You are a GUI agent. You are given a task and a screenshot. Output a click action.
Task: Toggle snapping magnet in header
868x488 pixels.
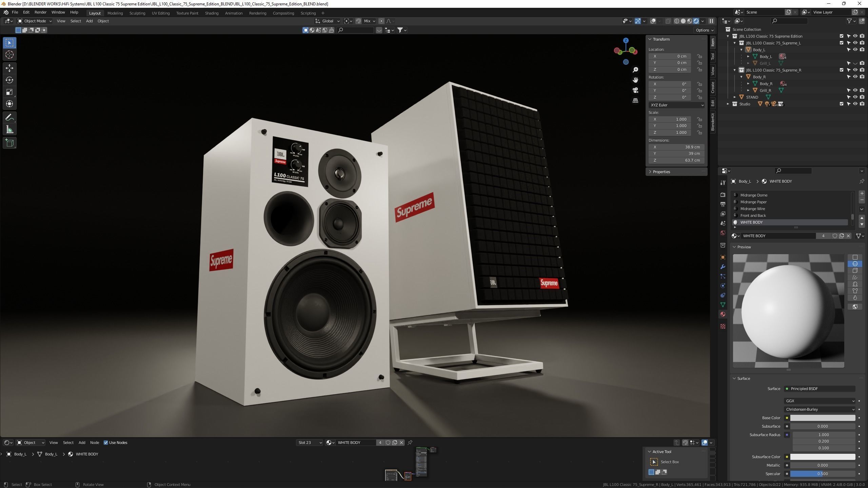click(358, 21)
